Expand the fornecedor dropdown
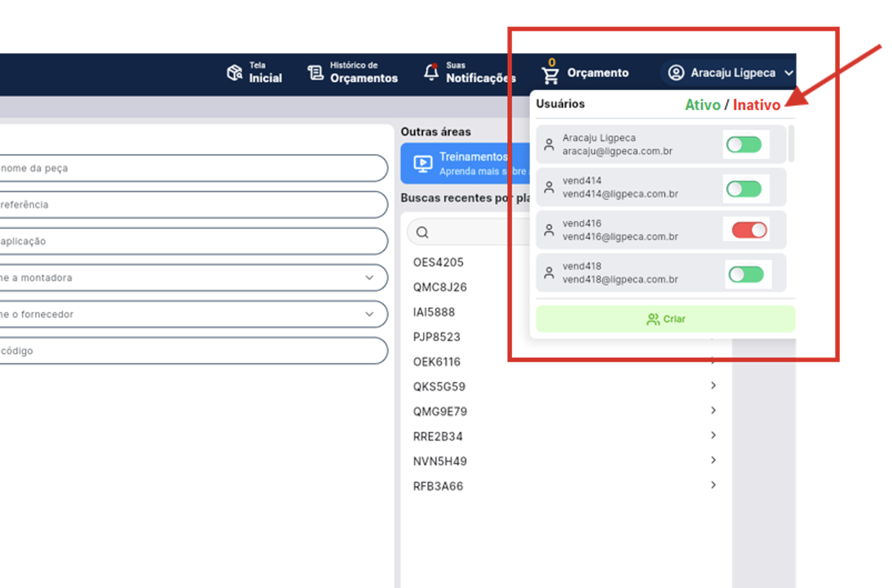 click(369, 314)
